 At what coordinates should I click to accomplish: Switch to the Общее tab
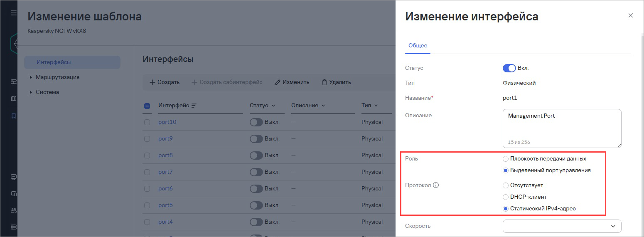418,45
